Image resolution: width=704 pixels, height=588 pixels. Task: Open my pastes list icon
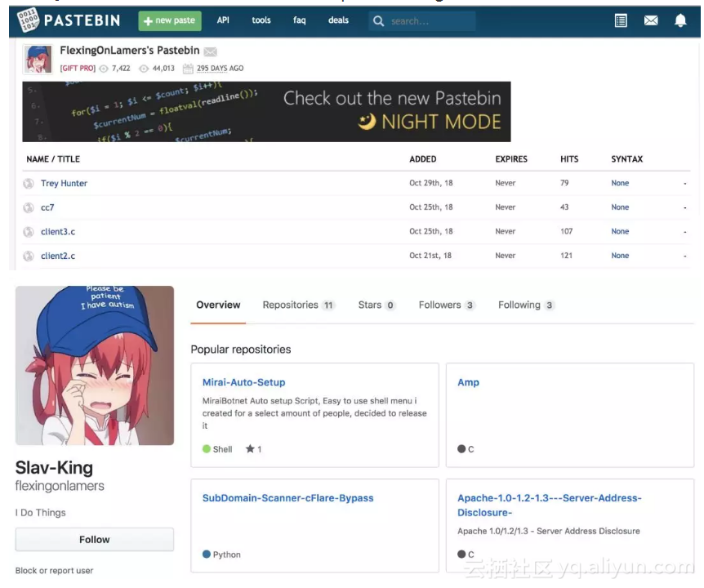click(621, 20)
